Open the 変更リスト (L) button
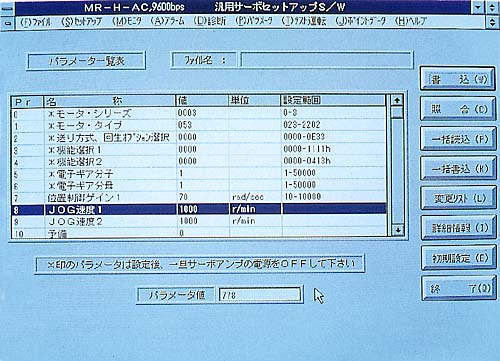 [459, 199]
